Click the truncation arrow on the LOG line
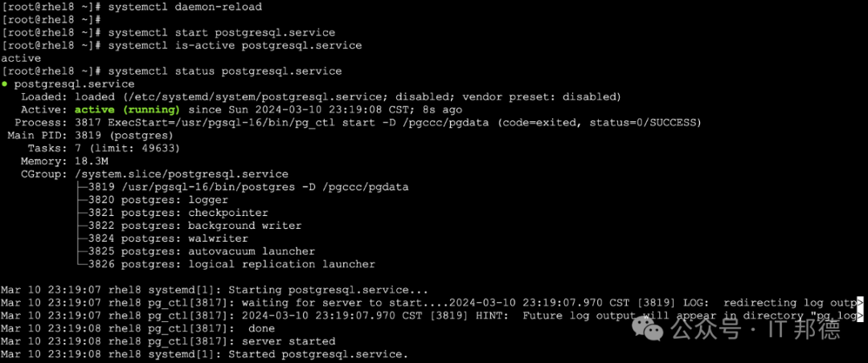Screen dimensions: 868x363 (x=860, y=303)
